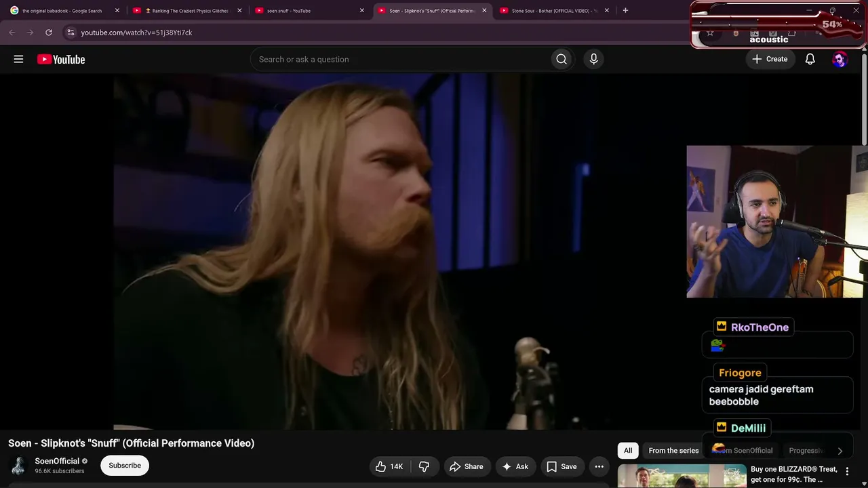This screenshot has width=868, height=488.
Task: Close the Soen - Slipknot's "Snuff" tab
Action: tap(484, 10)
